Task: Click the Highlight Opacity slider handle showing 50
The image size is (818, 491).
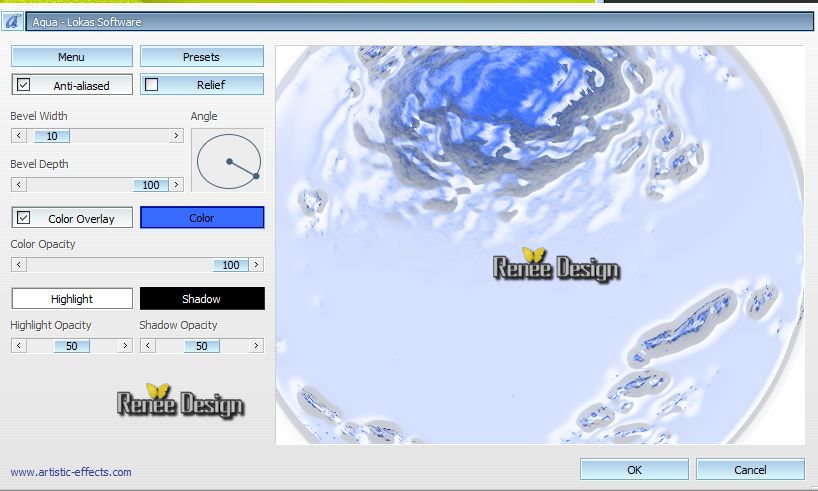Action: click(71, 346)
